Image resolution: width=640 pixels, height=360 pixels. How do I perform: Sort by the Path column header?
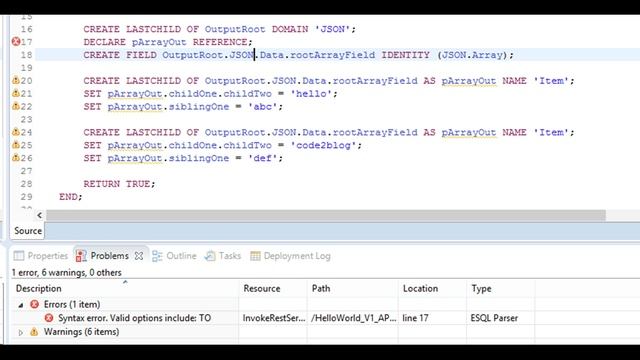click(353, 288)
